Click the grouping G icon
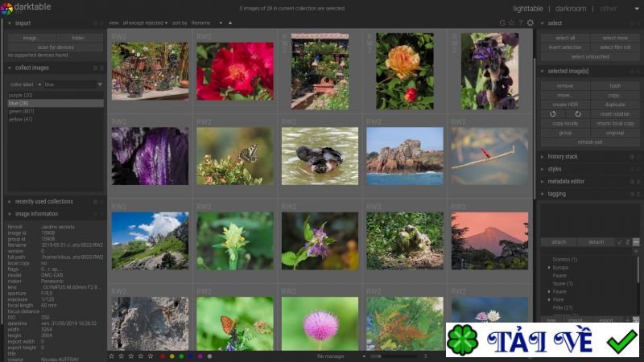Viewport: 644px width, 362px height. [502, 23]
